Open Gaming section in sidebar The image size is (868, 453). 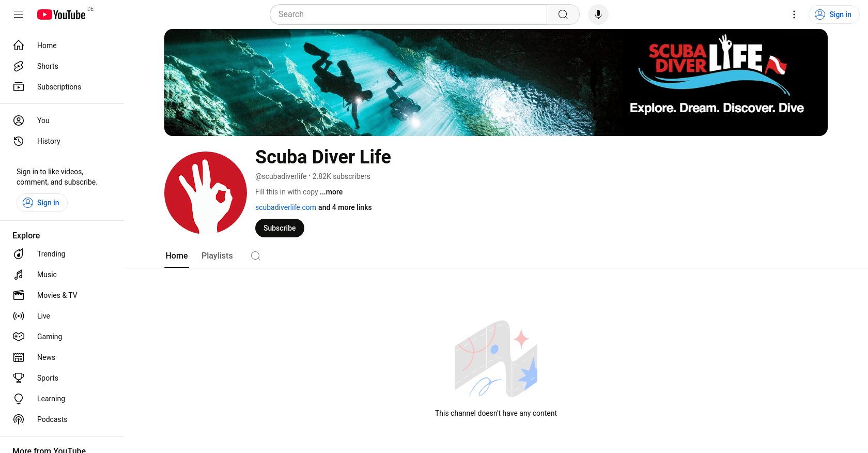pos(49,337)
